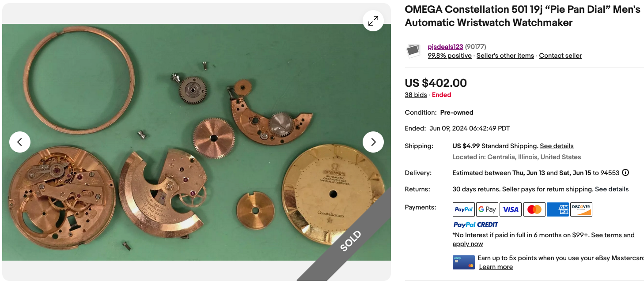Open See details for returns
This screenshot has width=644, height=284.
(x=612, y=189)
